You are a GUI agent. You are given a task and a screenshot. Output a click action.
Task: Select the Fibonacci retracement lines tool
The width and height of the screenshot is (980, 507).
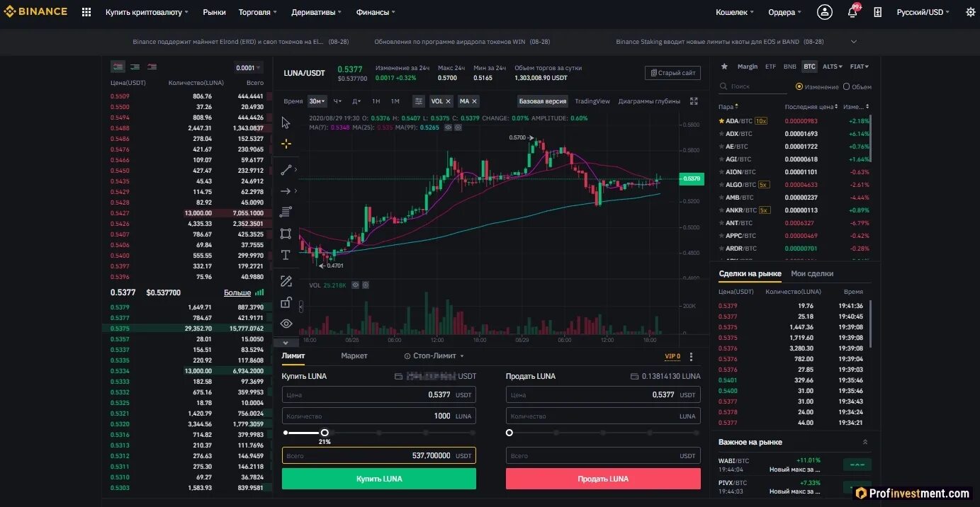click(x=286, y=212)
